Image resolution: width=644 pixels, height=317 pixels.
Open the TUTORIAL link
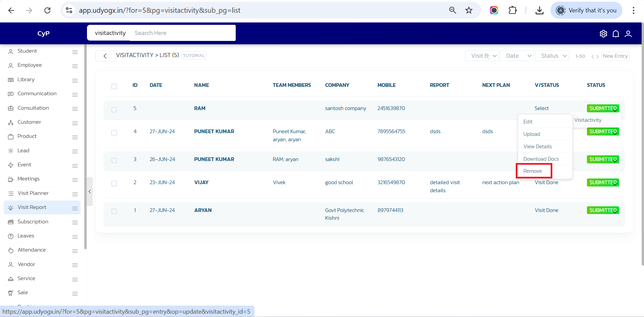(x=194, y=56)
